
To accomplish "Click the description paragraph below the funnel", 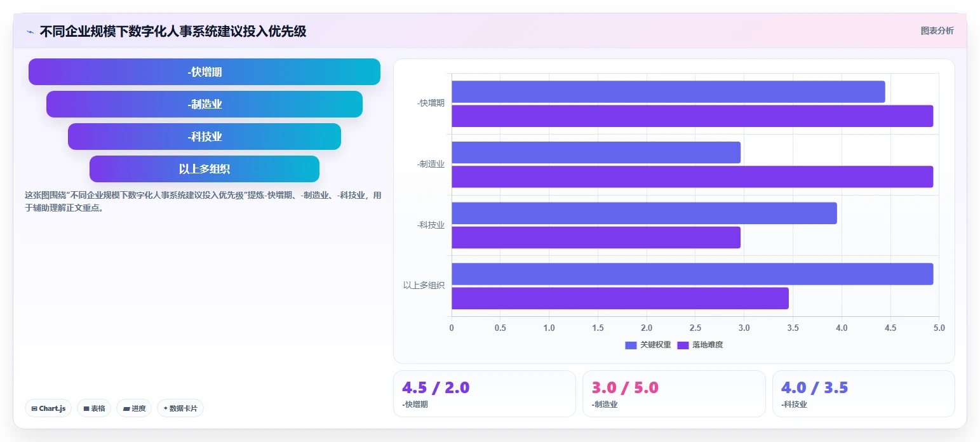I will point(203,201).
